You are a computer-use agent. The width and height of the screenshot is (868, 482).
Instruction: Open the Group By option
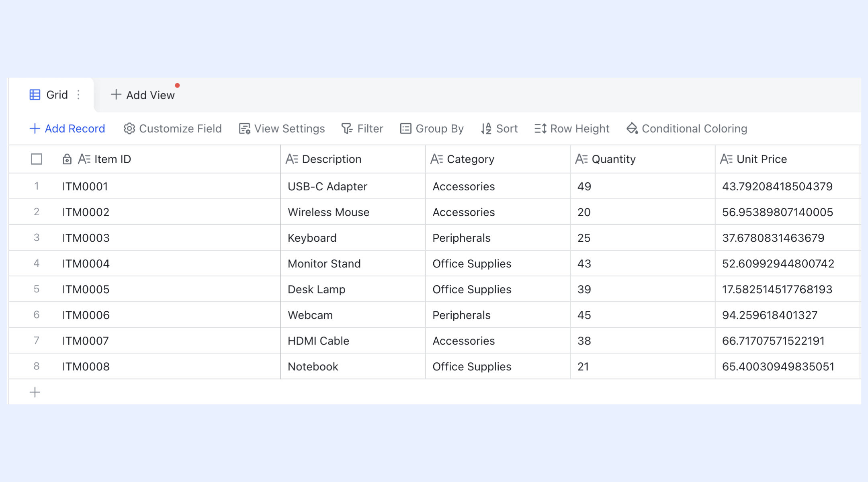click(432, 129)
